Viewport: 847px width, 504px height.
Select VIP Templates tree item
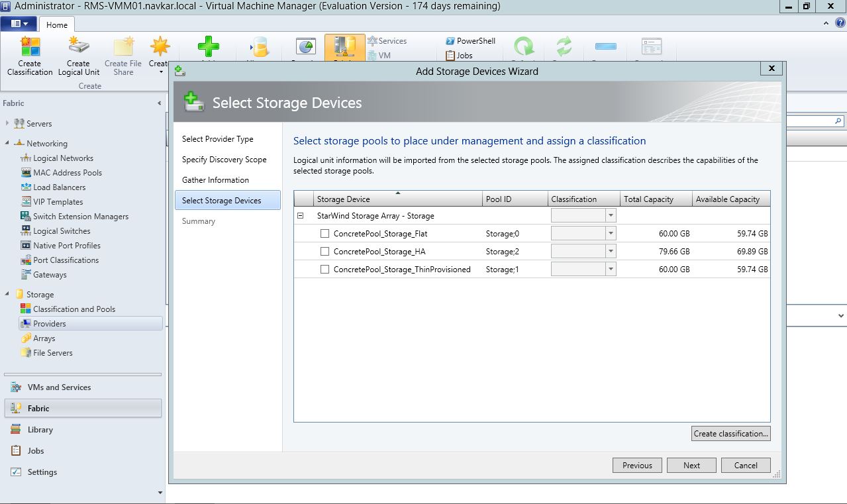[58, 202]
